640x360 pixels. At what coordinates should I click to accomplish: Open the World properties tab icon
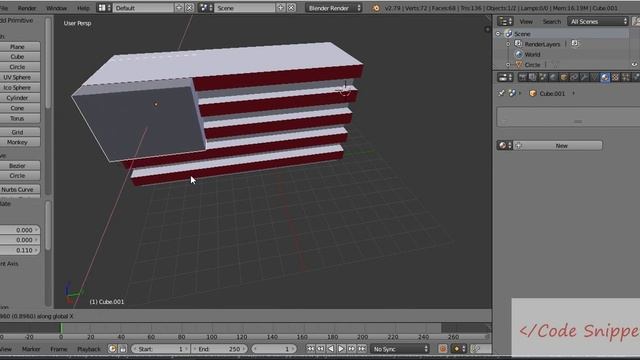click(x=553, y=78)
